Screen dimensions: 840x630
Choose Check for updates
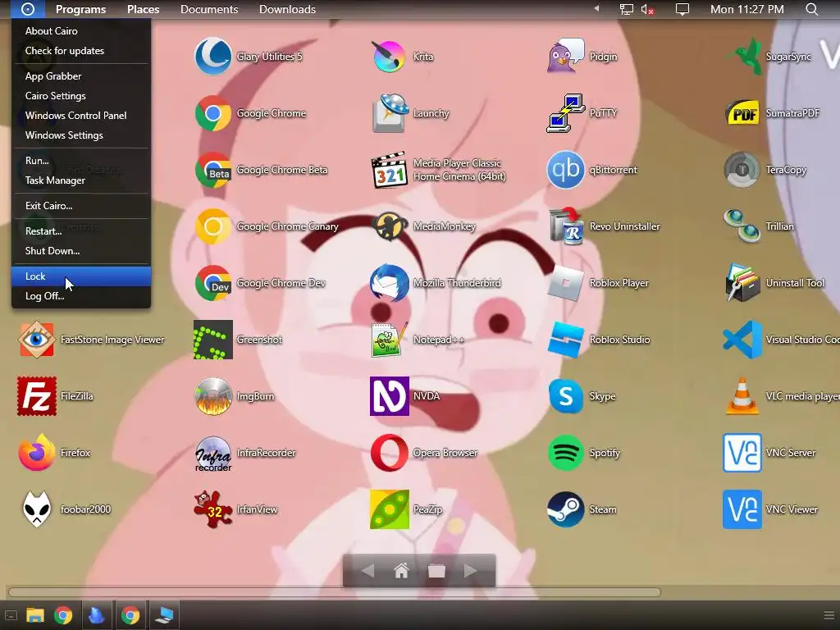click(x=81, y=51)
